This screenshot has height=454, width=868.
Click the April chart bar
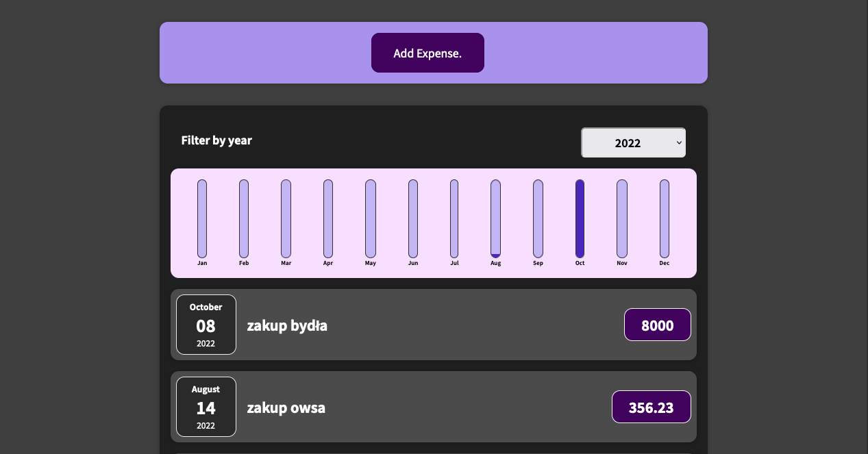pos(328,218)
